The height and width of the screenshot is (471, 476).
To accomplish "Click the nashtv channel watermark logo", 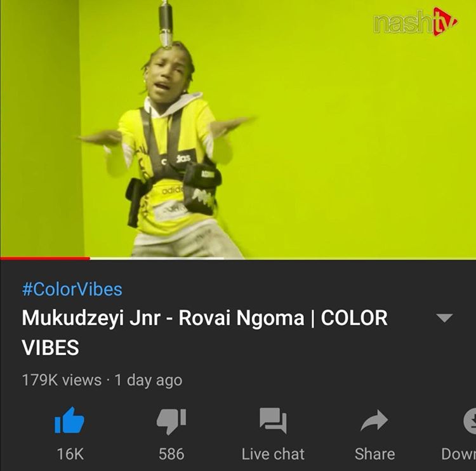I will click(x=415, y=22).
